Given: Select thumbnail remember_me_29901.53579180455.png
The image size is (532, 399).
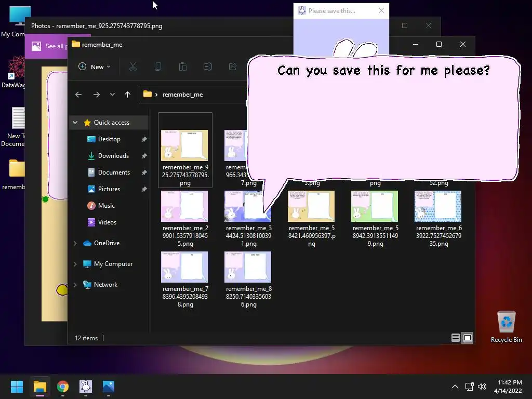Looking at the screenshot, I should click(x=184, y=206).
